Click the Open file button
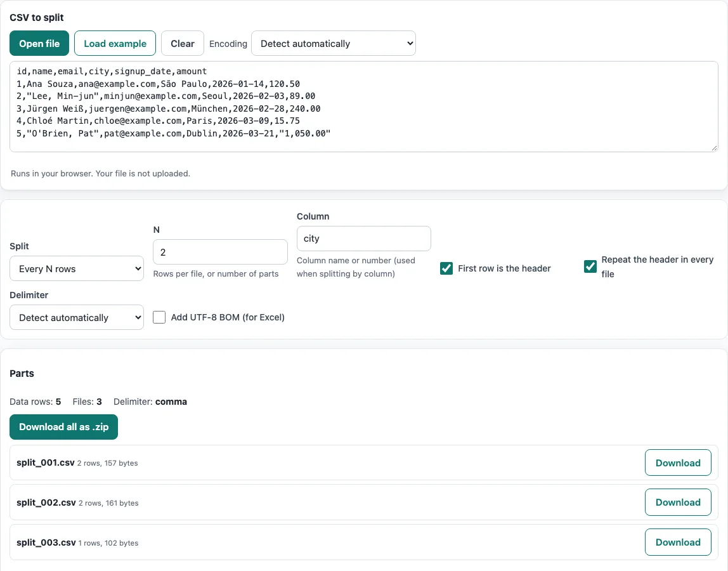728x571 pixels. click(39, 43)
